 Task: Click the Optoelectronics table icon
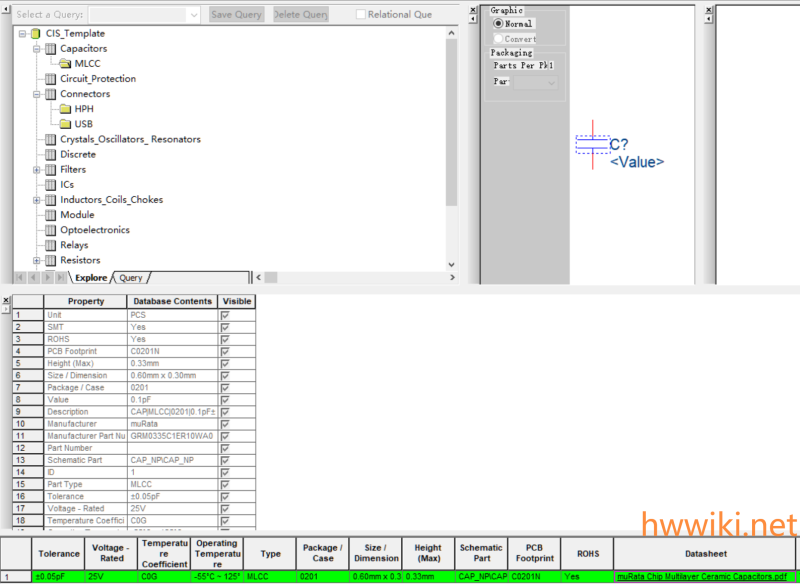pos(50,230)
